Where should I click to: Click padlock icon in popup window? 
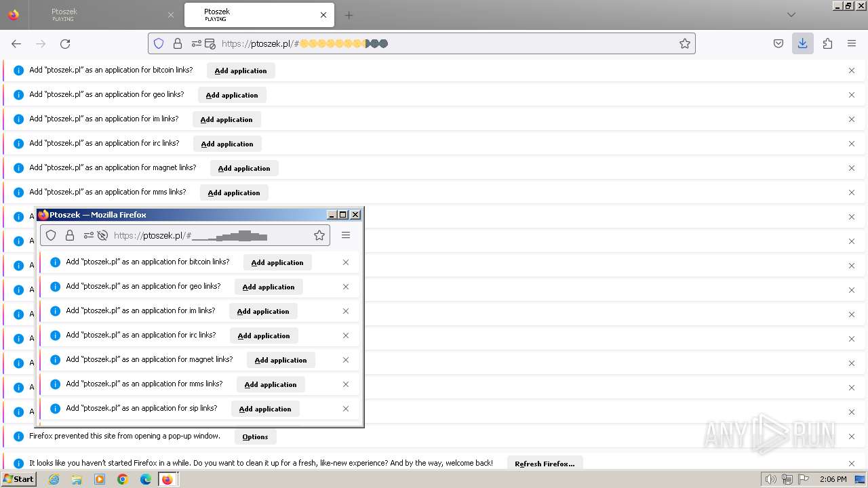coord(69,235)
